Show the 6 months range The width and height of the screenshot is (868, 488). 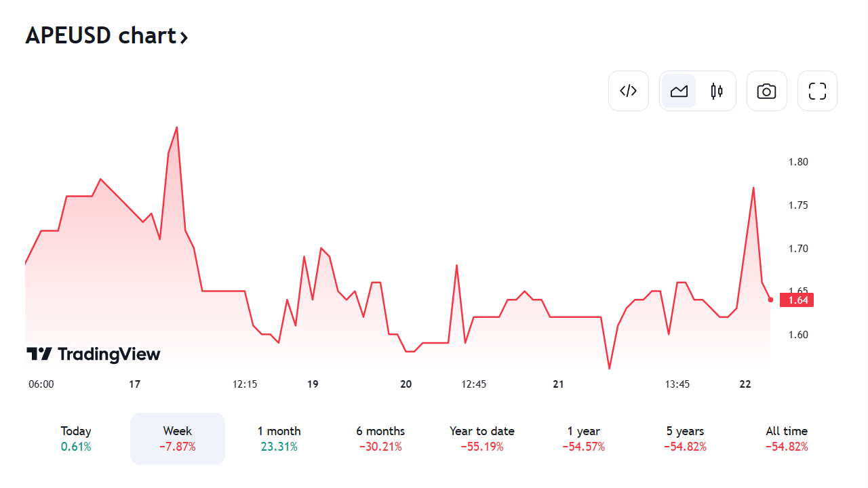coord(380,439)
